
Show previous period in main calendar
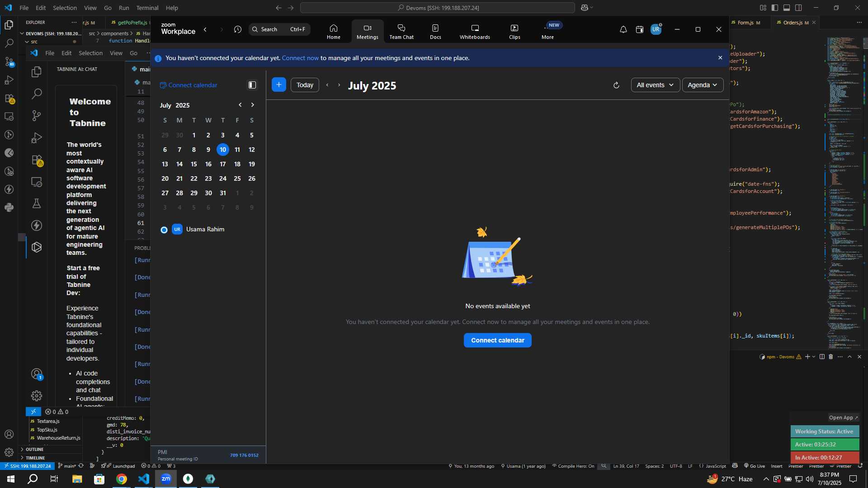click(327, 85)
